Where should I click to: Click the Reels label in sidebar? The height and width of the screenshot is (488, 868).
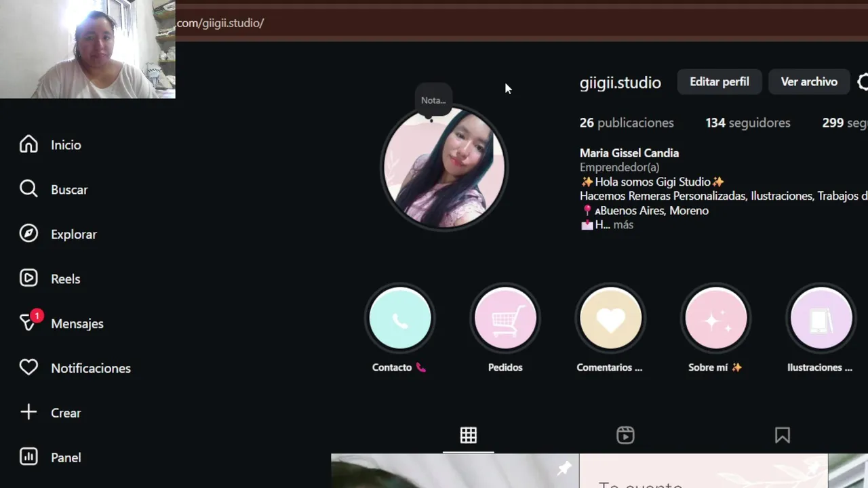pyautogui.click(x=66, y=279)
